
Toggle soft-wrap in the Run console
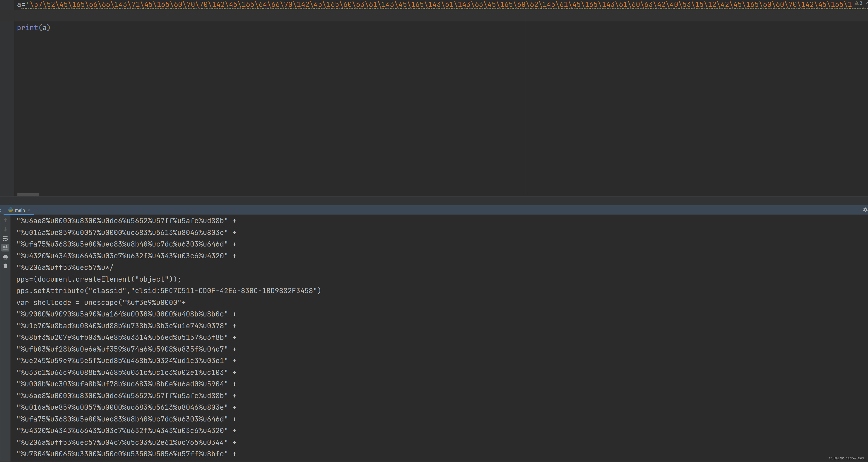(5, 239)
